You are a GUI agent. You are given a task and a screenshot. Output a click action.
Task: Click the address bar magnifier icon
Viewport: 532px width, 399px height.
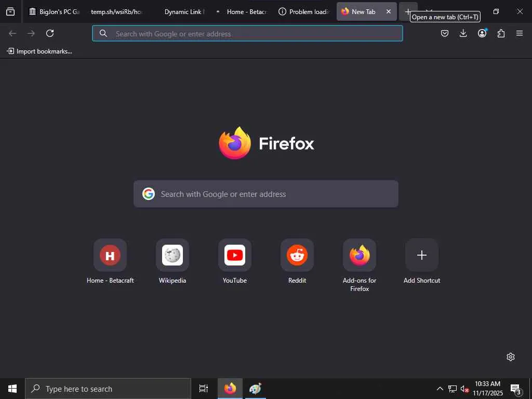[103, 33]
